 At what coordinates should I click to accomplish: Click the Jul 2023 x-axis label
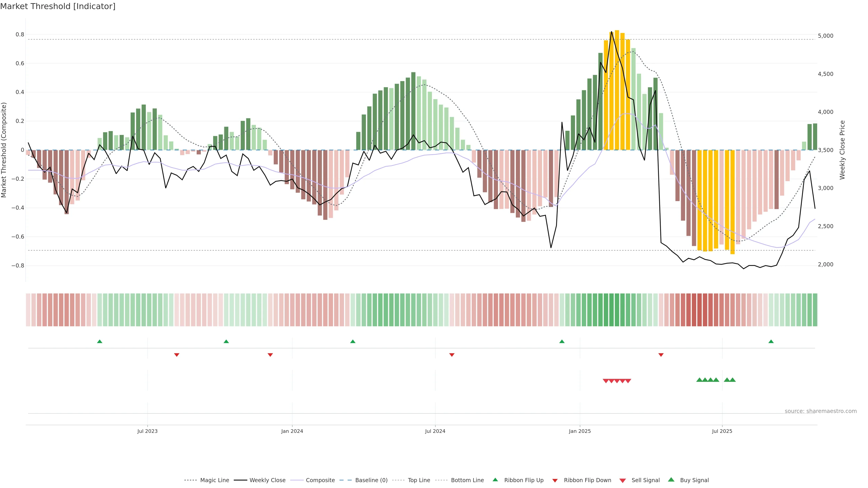pos(147,431)
